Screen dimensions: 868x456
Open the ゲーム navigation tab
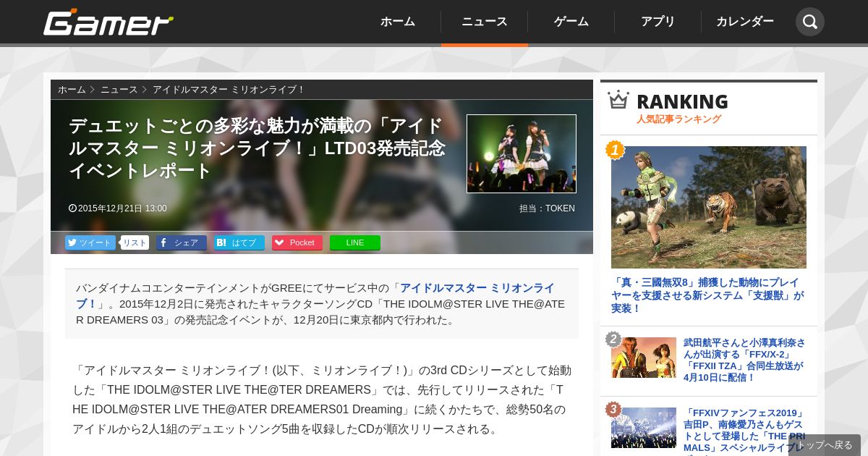pos(571,22)
